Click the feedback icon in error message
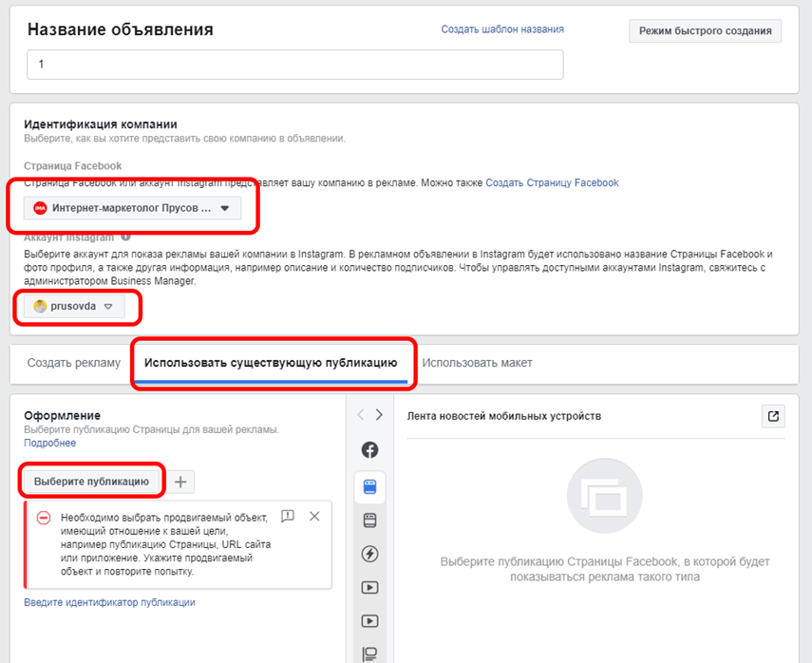Viewport: 812px width, 663px height. [x=288, y=516]
